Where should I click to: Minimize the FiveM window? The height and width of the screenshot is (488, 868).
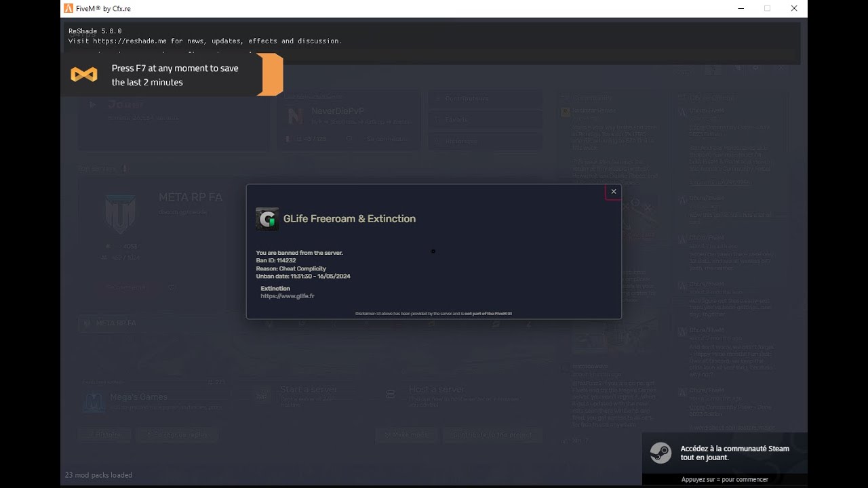(741, 9)
